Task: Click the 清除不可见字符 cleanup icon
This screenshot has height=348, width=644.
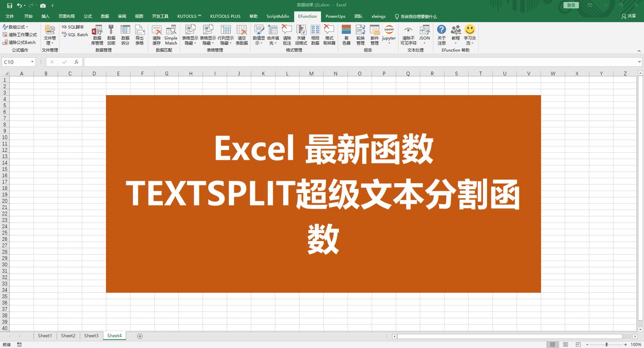Action: tap(408, 35)
